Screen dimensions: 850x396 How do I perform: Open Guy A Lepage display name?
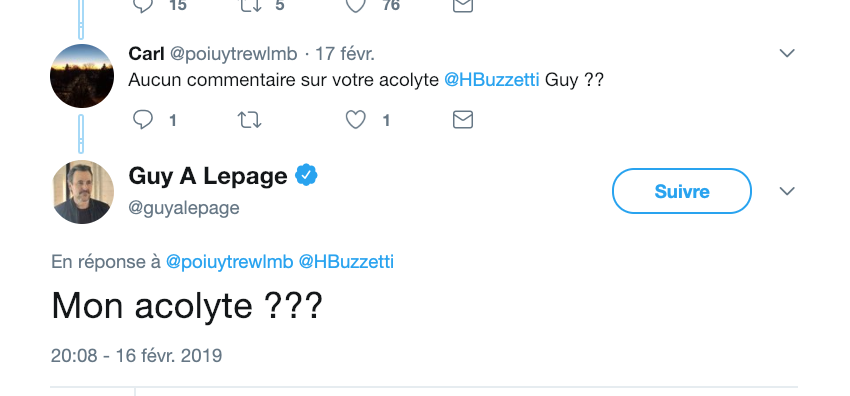pos(208,176)
